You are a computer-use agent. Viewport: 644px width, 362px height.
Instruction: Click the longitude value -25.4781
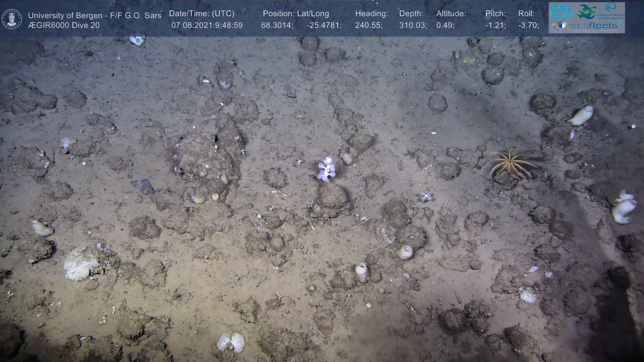pyautogui.click(x=324, y=25)
